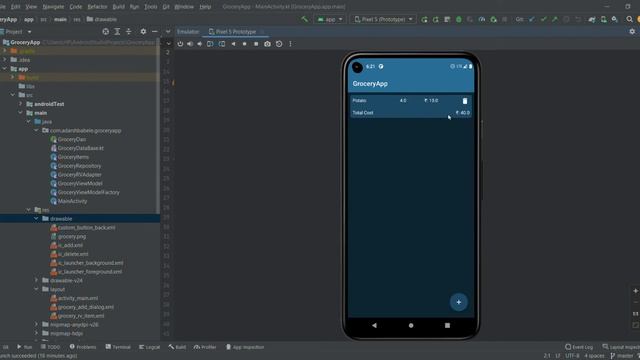Open emulator snapshots clock icon
This screenshot has height=360, width=640.
point(279,44)
